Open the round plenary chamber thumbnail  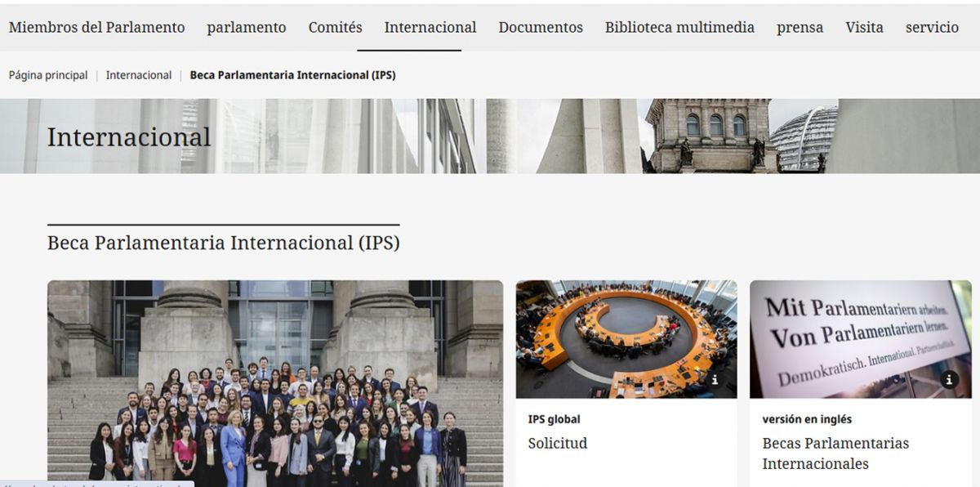(626, 339)
